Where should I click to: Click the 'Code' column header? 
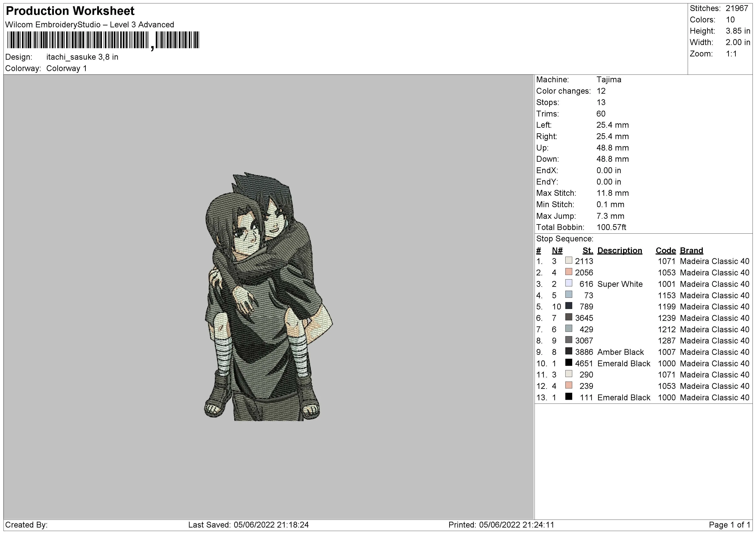[x=666, y=251]
